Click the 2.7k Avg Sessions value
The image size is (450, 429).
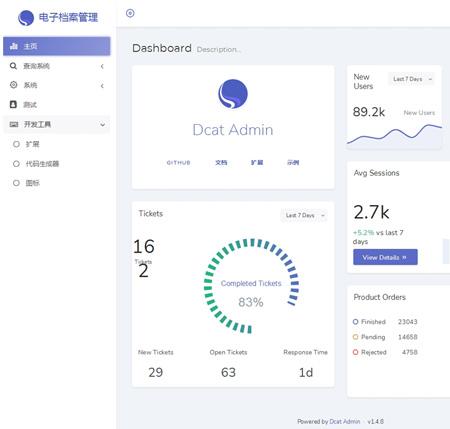point(371,212)
